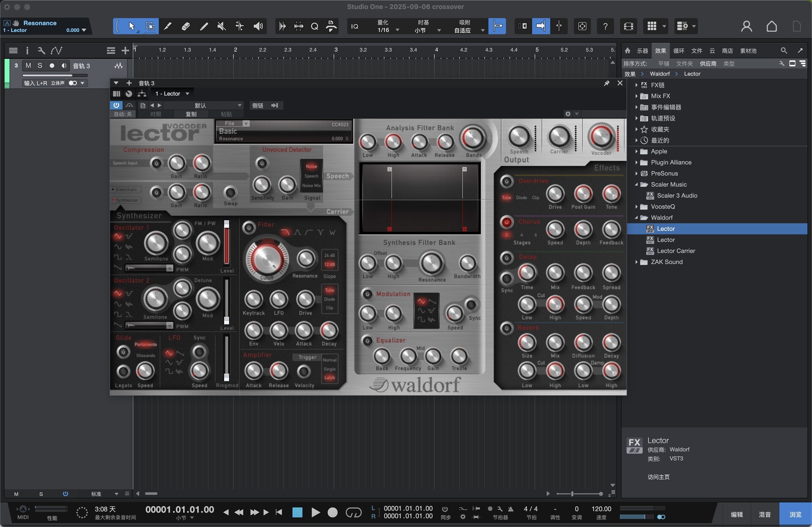The width and height of the screenshot is (812, 527).
Task: Open the 编辑 view button
Action: 737,514
